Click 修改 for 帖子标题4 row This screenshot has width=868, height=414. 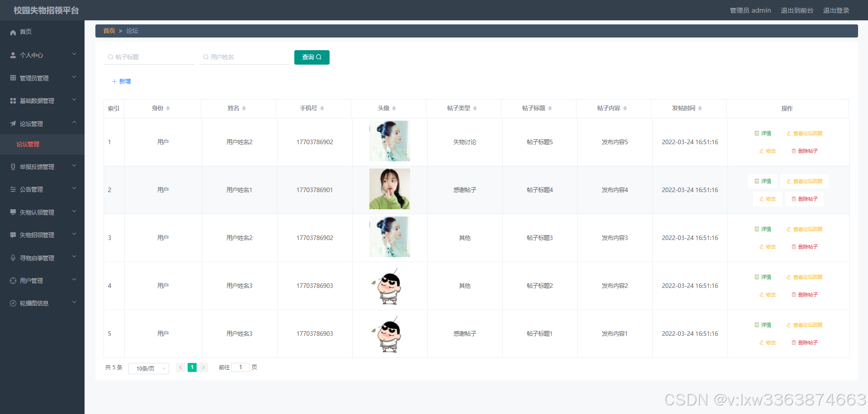pos(768,199)
